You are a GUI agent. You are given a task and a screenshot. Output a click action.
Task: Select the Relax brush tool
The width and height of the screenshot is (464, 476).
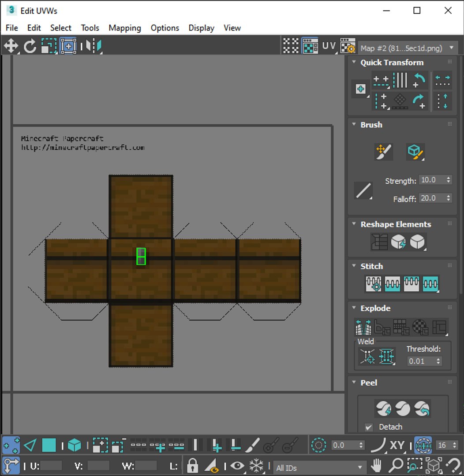click(x=415, y=152)
